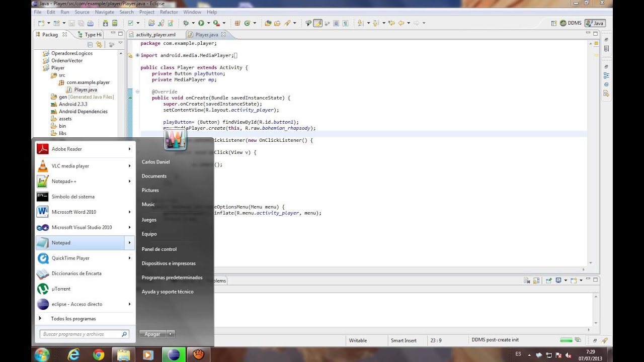Click the Save All toolbar icon
644x362 pixels.
(81, 23)
